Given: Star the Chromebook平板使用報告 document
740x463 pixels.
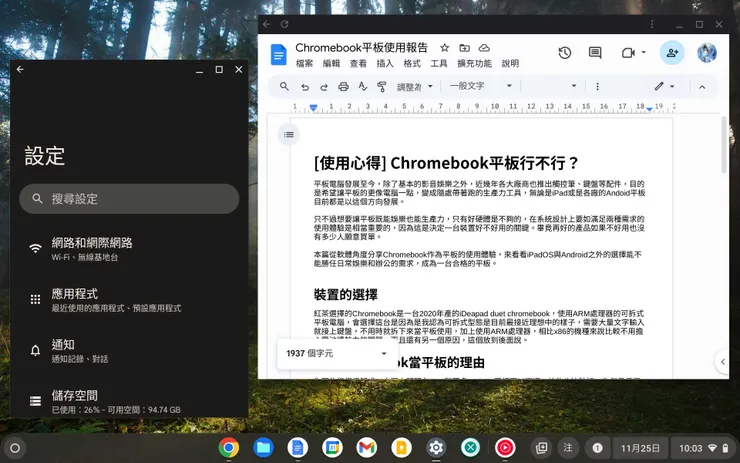Looking at the screenshot, I should point(445,48).
